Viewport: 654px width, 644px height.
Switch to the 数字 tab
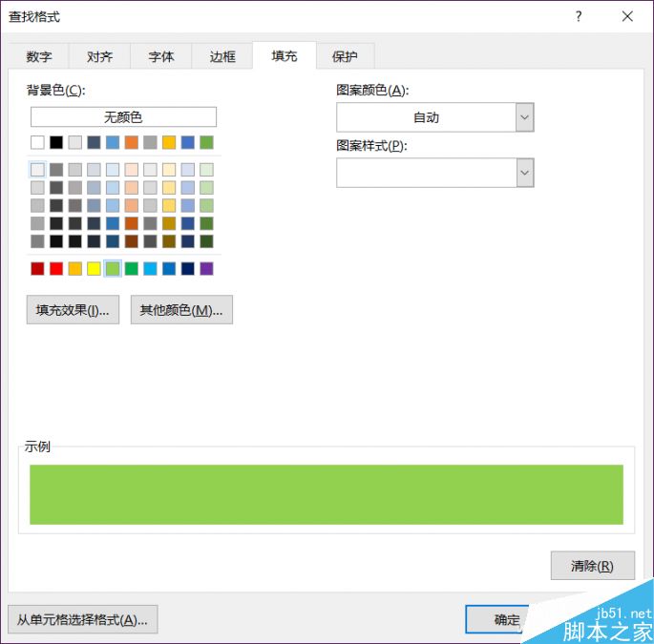[x=39, y=56]
